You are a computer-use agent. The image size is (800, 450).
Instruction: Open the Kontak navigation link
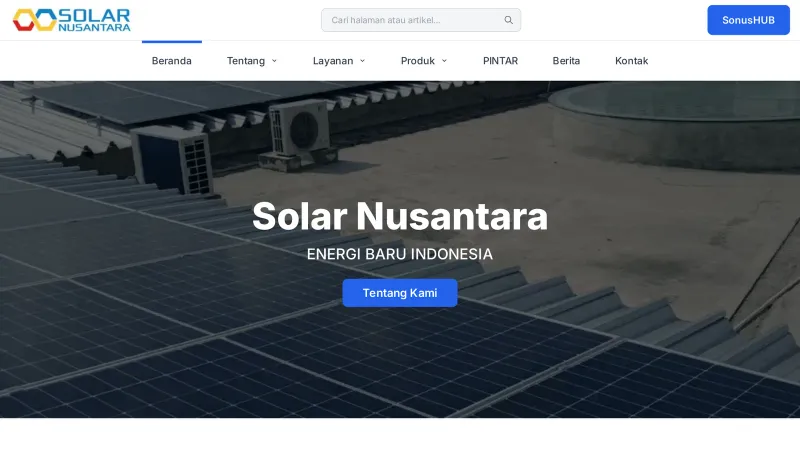coord(631,61)
